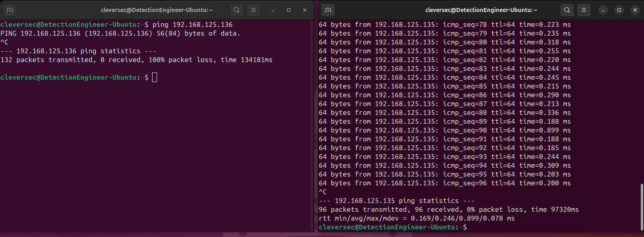Click the right terminal scrollbar thumb
This screenshot has height=237, width=644.
(642, 207)
